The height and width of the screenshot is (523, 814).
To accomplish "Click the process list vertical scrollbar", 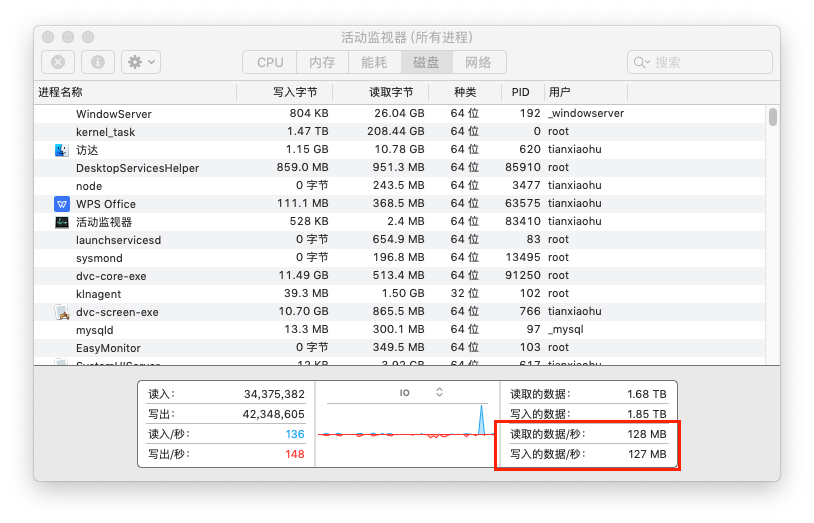I will point(773,118).
